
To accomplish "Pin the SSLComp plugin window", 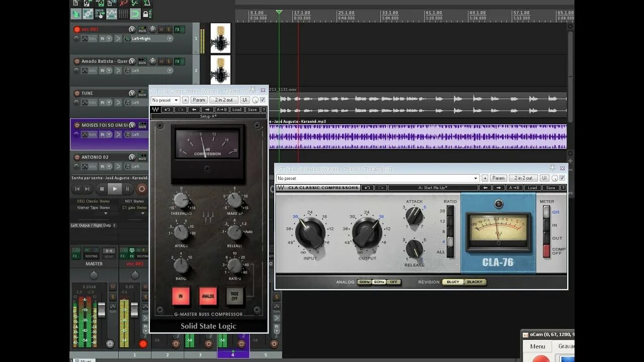I will coord(253,90).
